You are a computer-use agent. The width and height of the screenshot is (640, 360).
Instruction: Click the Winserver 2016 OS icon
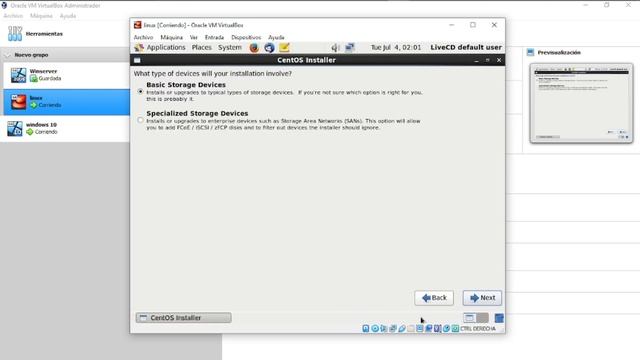[18, 76]
